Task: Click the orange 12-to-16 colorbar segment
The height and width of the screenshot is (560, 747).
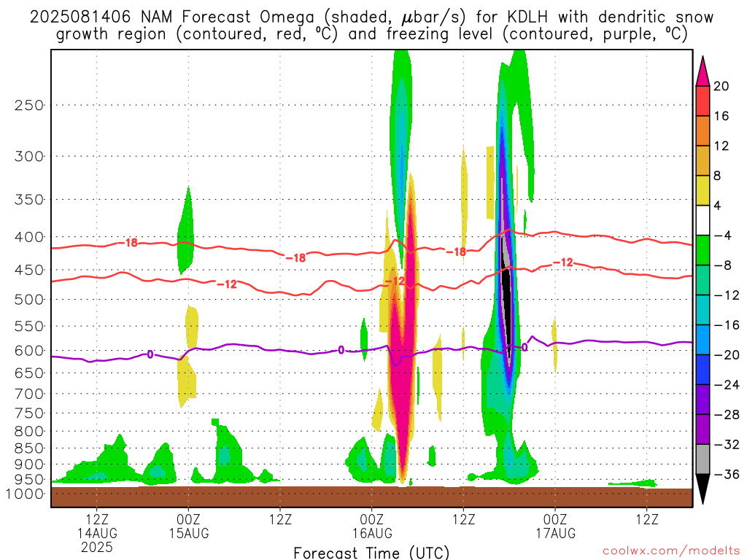Action: point(703,131)
